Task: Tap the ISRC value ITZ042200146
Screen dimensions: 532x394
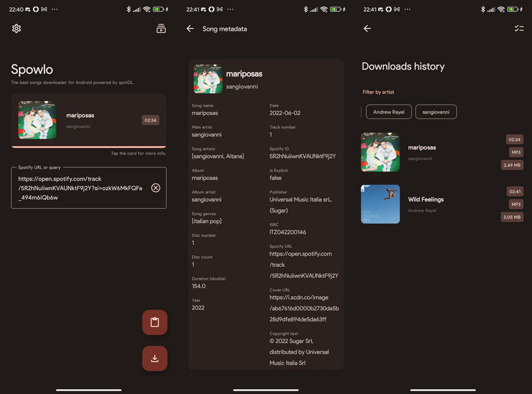Action: [288, 233]
